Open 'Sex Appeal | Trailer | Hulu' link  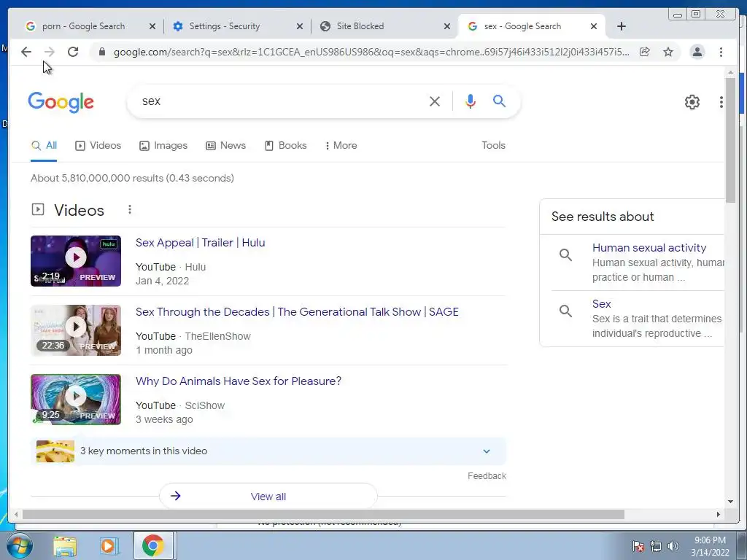(200, 242)
